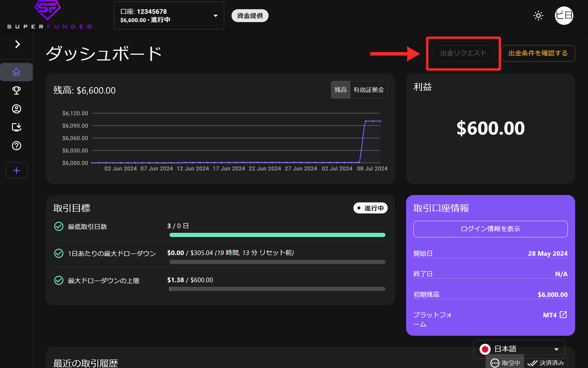Open the home dashboard icon
Viewport: 588px width, 368px height.
[17, 72]
